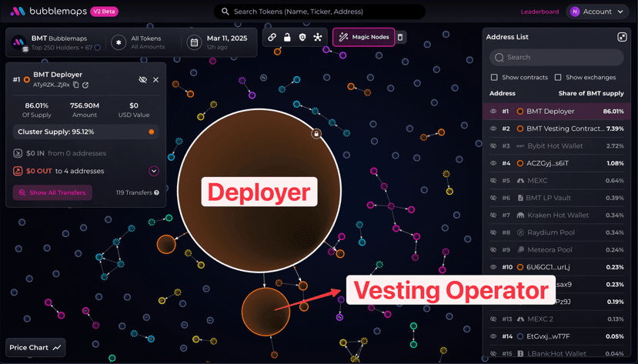Enable the Show exchanges checkbox

coord(558,77)
